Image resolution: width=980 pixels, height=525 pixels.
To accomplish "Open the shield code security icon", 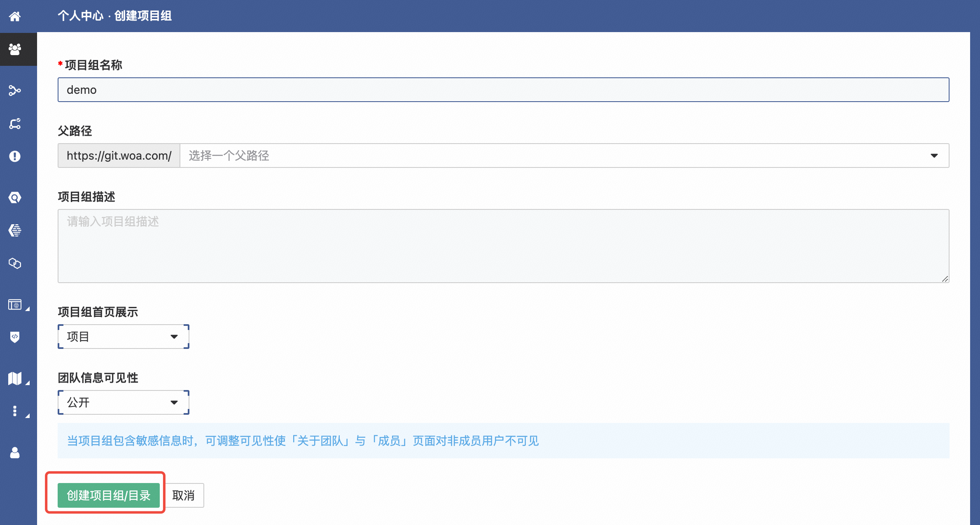I will [15, 337].
